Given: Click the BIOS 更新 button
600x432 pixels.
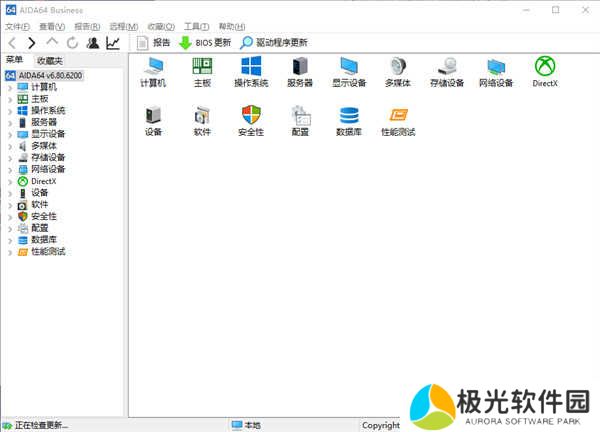Looking at the screenshot, I should (x=204, y=43).
